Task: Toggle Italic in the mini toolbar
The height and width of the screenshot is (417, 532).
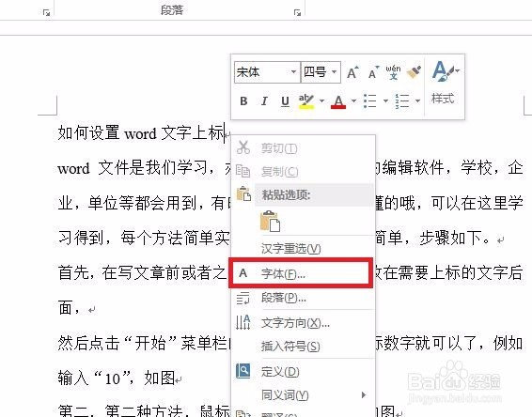Action: (264, 101)
